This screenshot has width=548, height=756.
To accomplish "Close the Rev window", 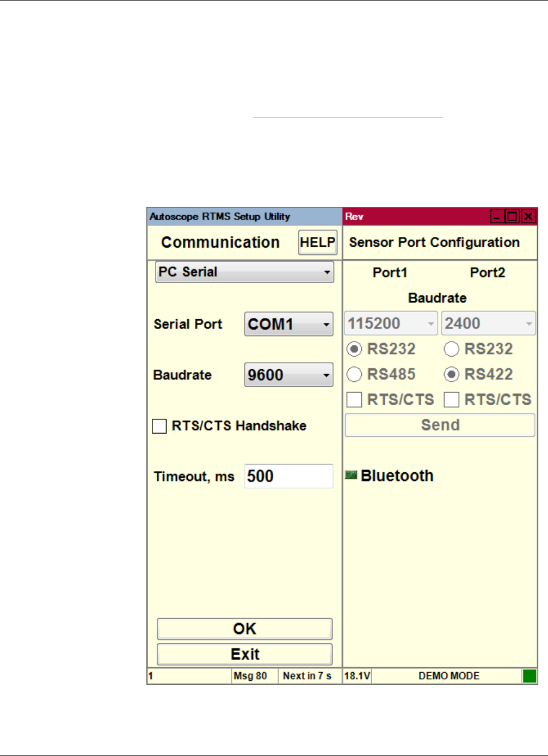I will point(528,217).
